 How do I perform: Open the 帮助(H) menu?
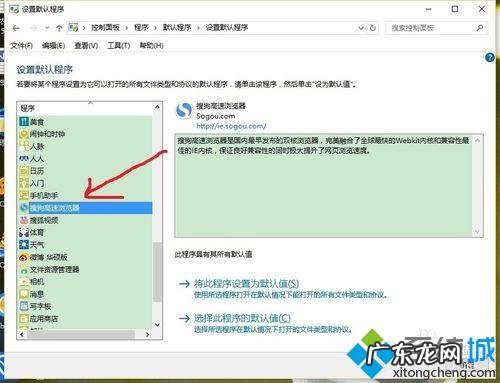151,46
